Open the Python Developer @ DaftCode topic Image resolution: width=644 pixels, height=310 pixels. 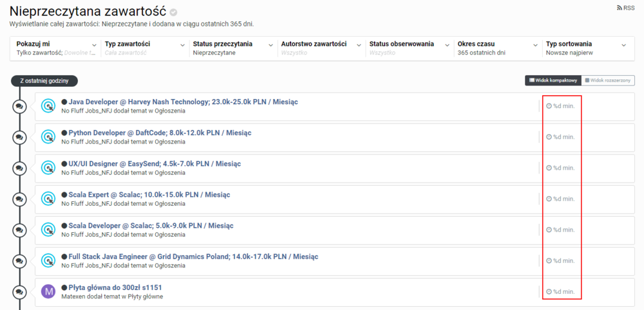(x=160, y=133)
